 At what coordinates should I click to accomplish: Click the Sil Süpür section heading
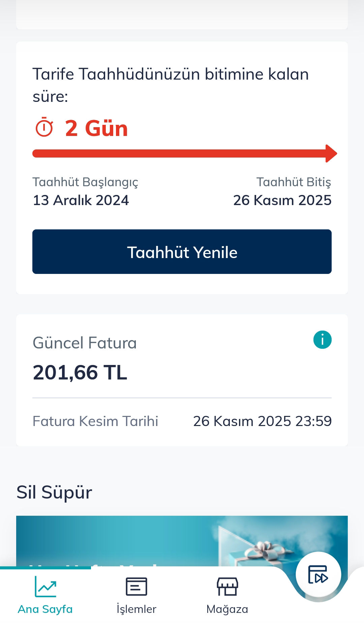54,492
